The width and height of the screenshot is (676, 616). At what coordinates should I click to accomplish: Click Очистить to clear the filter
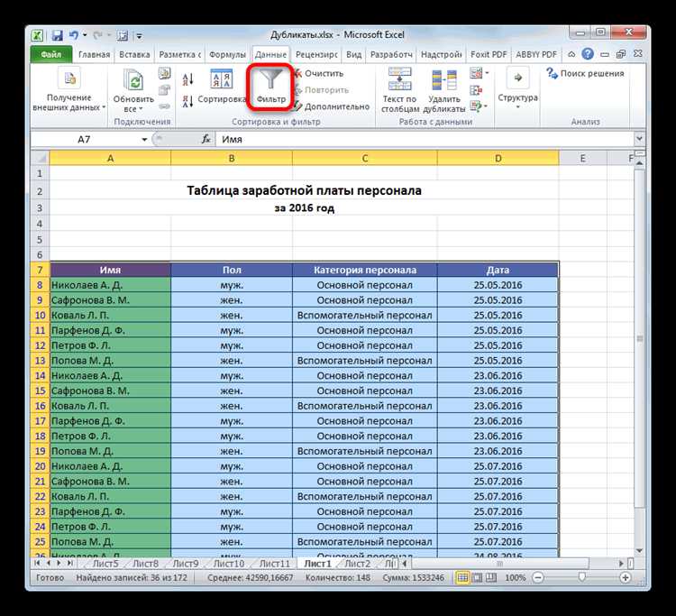pyautogui.click(x=318, y=73)
